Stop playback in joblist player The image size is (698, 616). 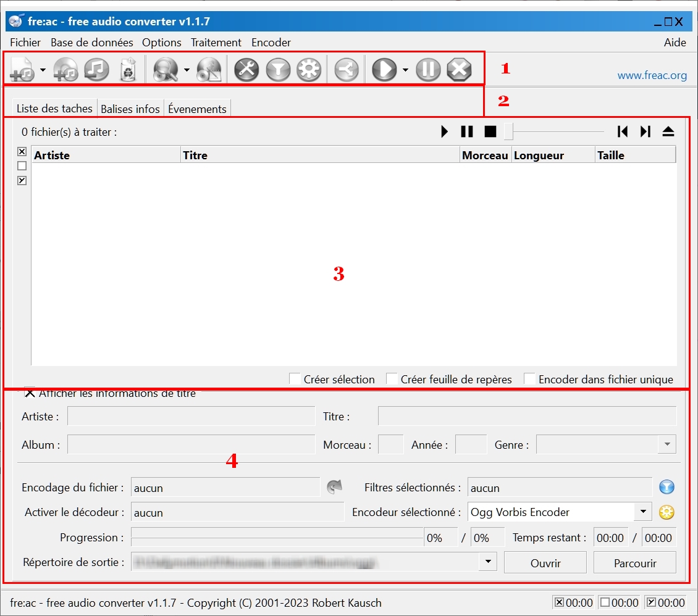click(490, 131)
